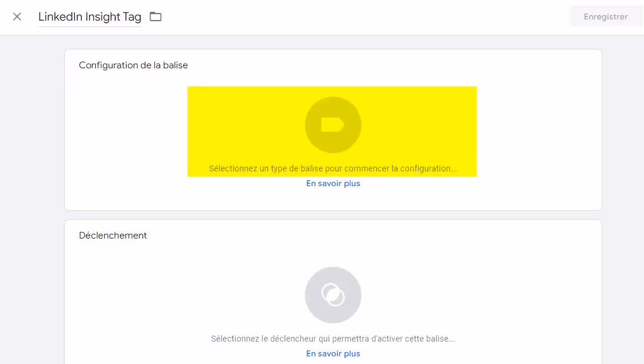Click 'Sélectionnez un type de balise' text
This screenshot has width=644, height=364.
coord(333,168)
